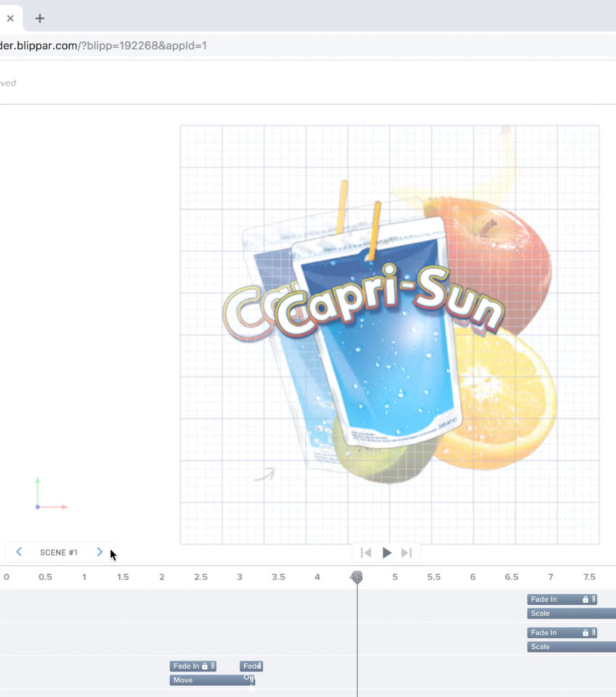
Task: Select the Fade In clip above Move
Action: pos(192,666)
